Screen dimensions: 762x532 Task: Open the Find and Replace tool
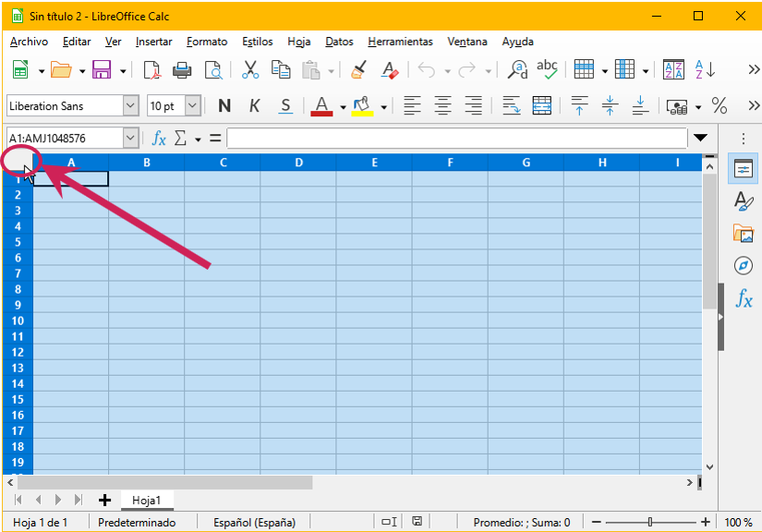[518, 70]
